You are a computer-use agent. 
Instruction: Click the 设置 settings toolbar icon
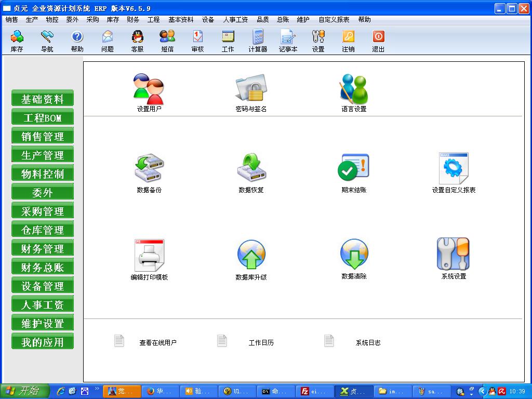(x=318, y=41)
